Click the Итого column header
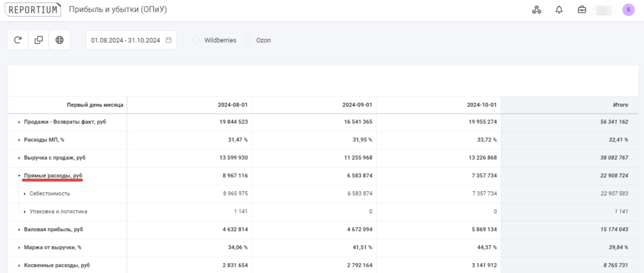Image resolution: width=644 pixels, height=273 pixels. [x=620, y=105]
